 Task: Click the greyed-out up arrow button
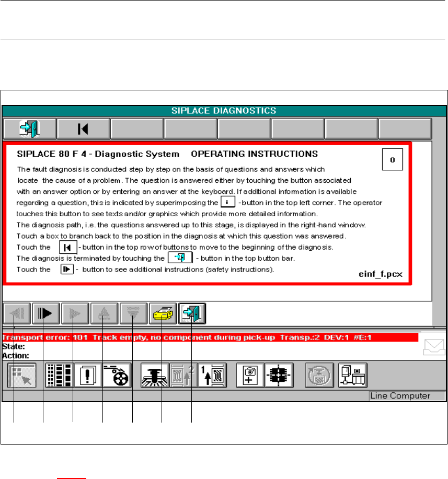tap(105, 313)
